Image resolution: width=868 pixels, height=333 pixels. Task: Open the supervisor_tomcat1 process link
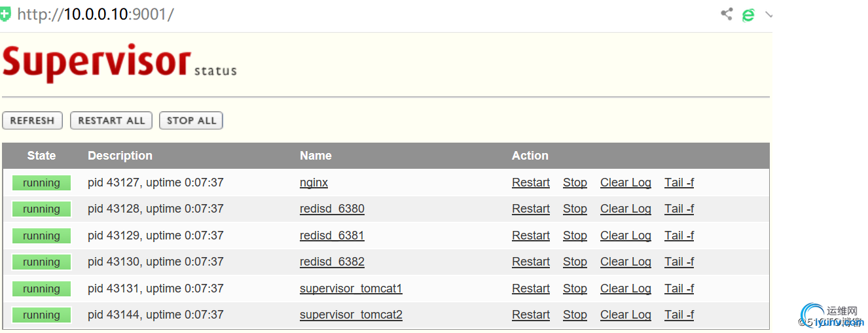click(x=351, y=289)
